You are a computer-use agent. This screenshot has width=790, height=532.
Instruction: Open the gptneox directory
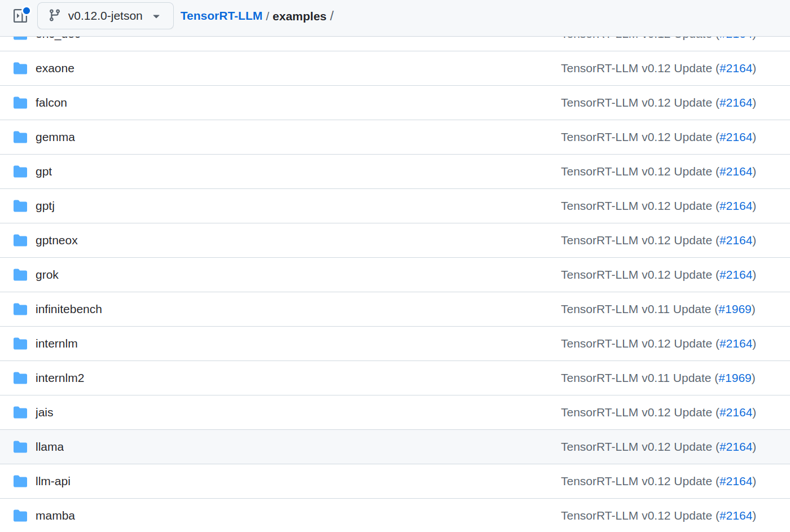pos(56,240)
